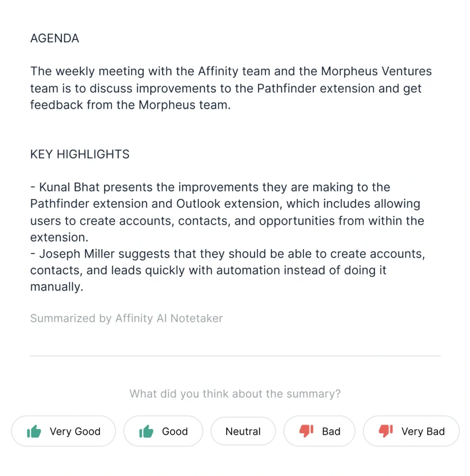Click the AGENDA heading
Screen dimensions: 470x476
(x=55, y=38)
